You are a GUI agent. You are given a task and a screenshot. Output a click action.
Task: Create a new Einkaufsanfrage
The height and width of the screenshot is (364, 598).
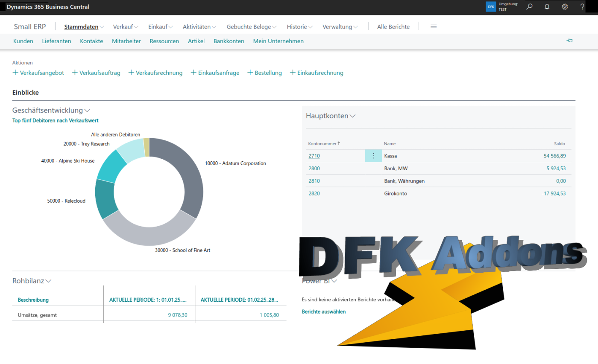click(215, 73)
